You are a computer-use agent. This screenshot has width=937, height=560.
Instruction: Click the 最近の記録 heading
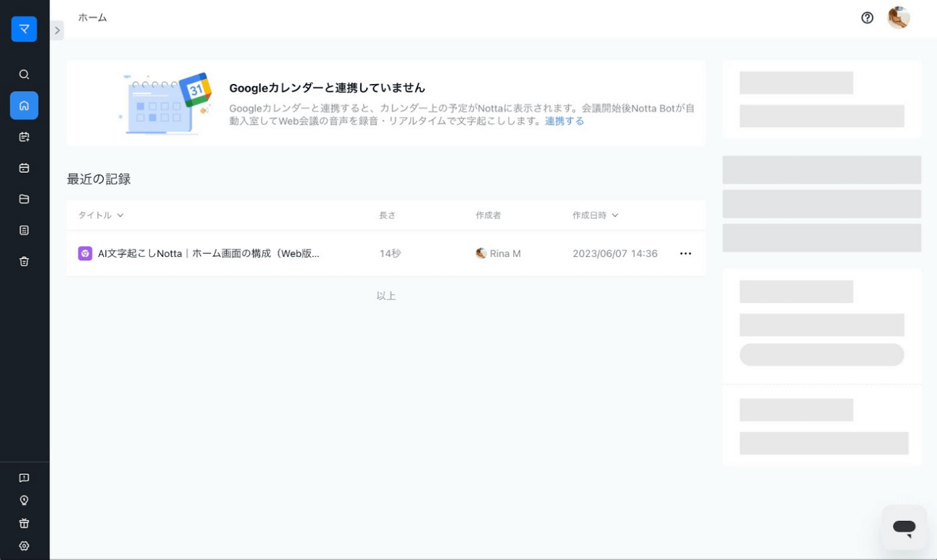coord(98,180)
